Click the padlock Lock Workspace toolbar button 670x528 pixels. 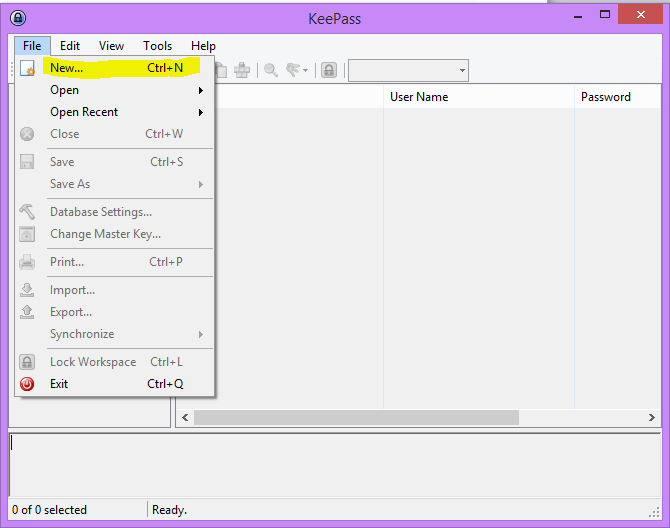coord(329,70)
